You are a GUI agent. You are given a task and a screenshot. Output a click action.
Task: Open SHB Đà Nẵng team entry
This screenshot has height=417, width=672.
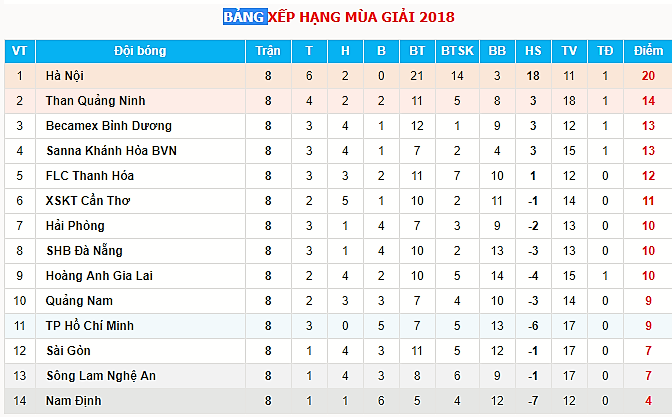click(84, 250)
